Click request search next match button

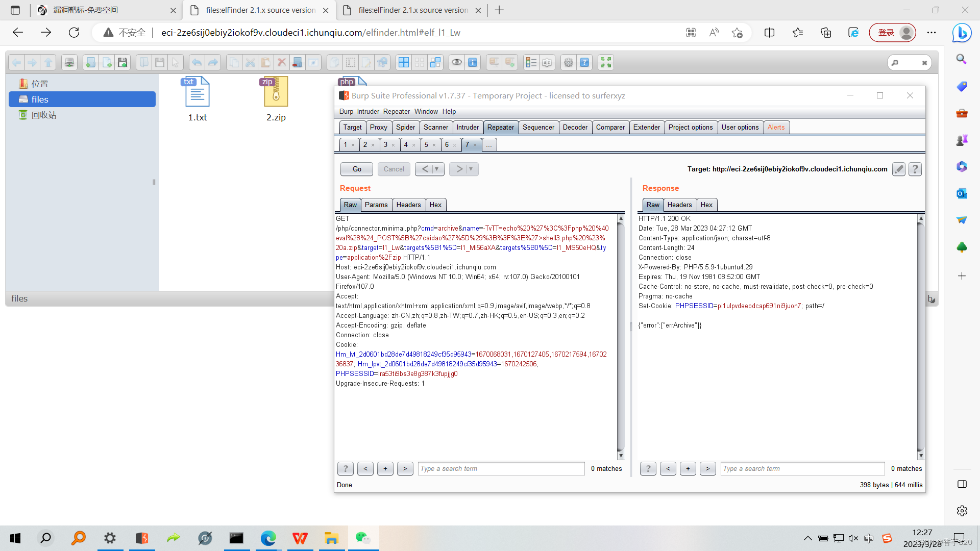405,469
